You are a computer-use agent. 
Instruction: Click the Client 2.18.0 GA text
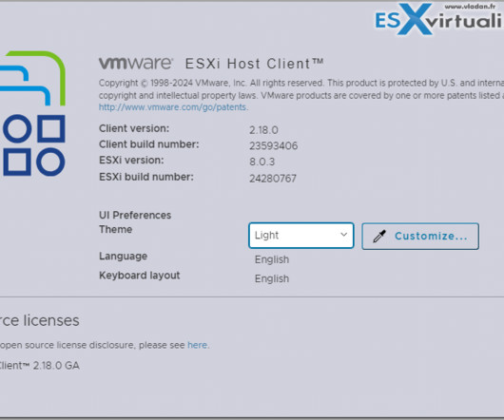point(40,366)
